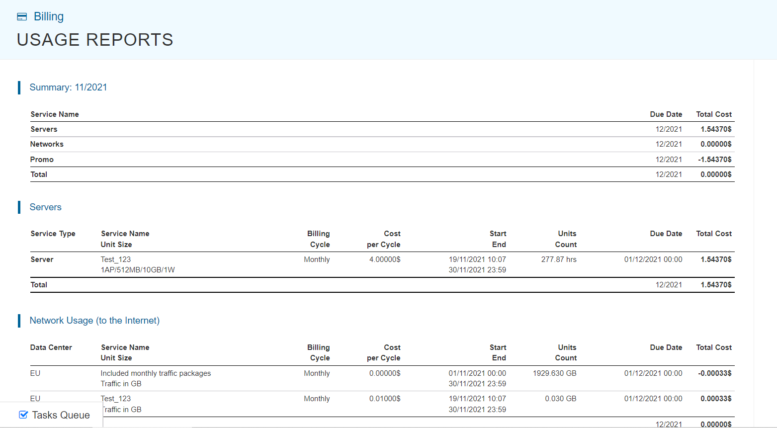
Task: Open the Tasks Queue panel label
Action: (61, 415)
